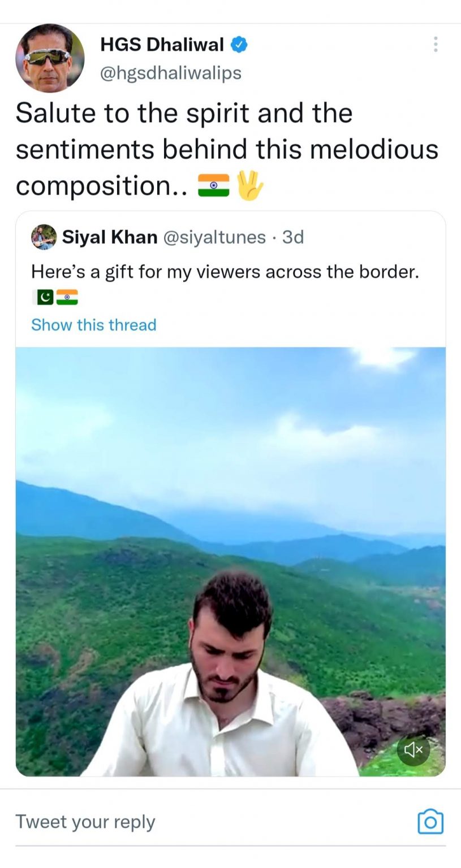Click the Vulcan salute hand emoji
461x868 pixels.
[x=249, y=185]
